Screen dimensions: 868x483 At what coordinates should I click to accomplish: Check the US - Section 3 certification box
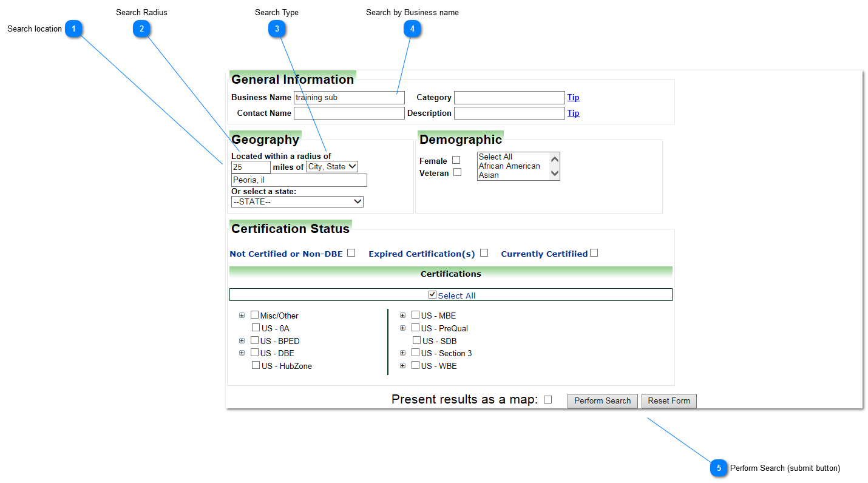coord(415,353)
